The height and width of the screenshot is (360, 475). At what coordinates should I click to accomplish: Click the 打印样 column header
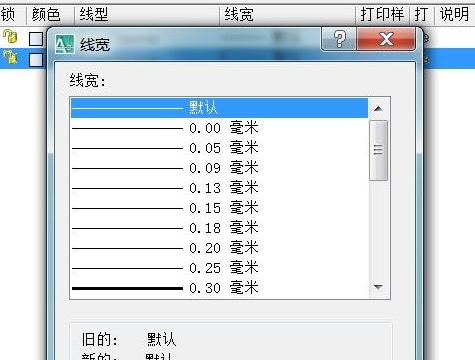pyautogui.click(x=382, y=14)
